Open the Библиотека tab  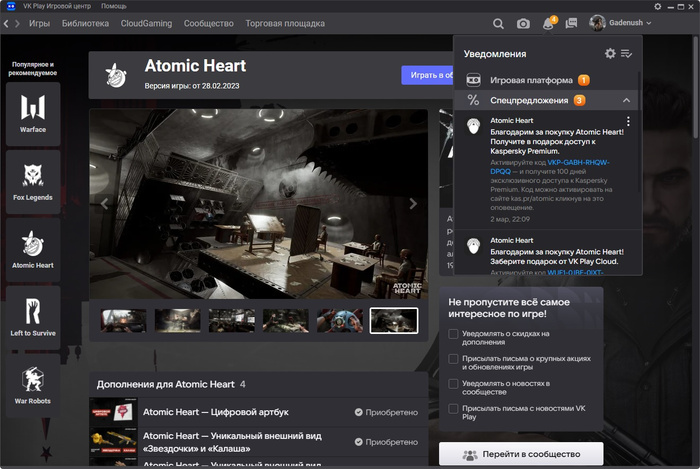click(x=86, y=23)
